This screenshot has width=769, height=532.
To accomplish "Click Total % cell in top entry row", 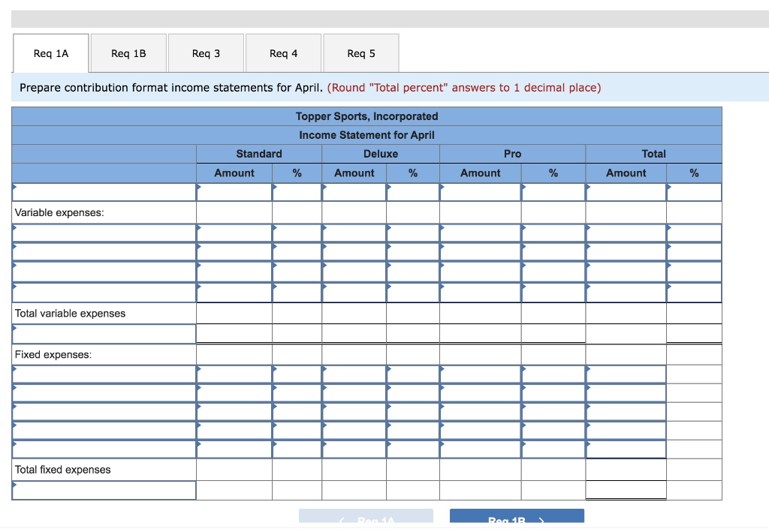I will [x=695, y=192].
